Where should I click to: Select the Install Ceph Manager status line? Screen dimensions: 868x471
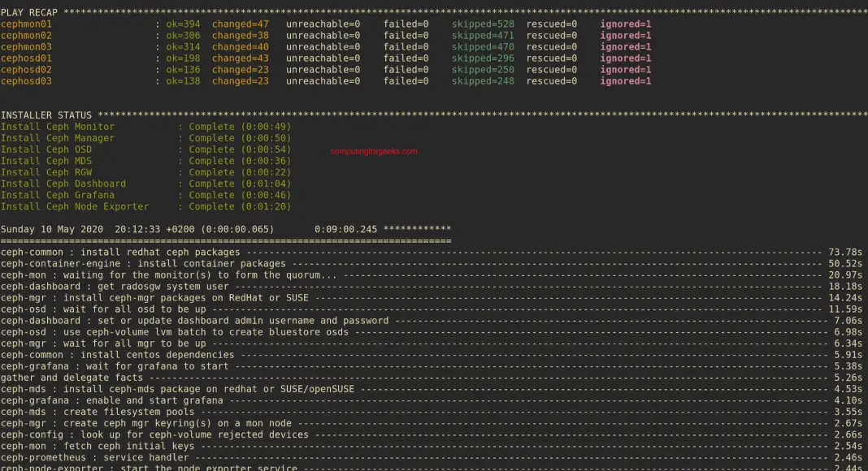tap(57, 137)
